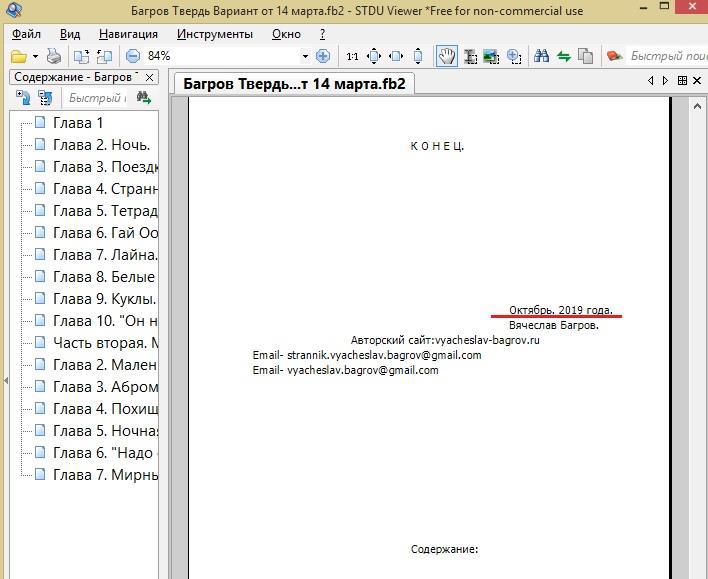Open the dropdown arrow beside open folder
This screenshot has width=708, height=579.
point(35,57)
